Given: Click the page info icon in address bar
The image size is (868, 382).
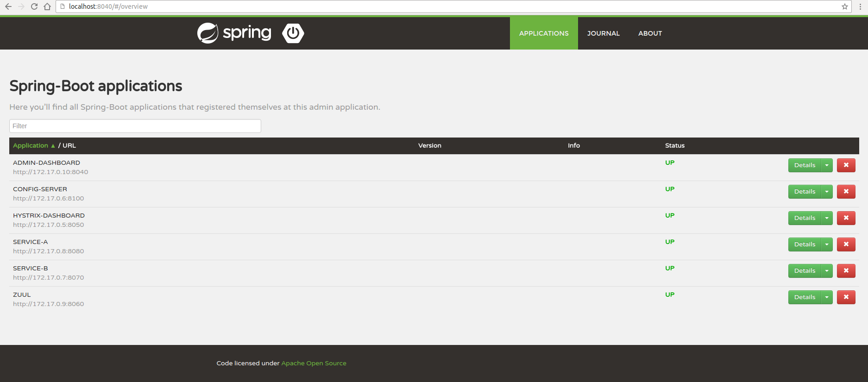Looking at the screenshot, I should (63, 6).
